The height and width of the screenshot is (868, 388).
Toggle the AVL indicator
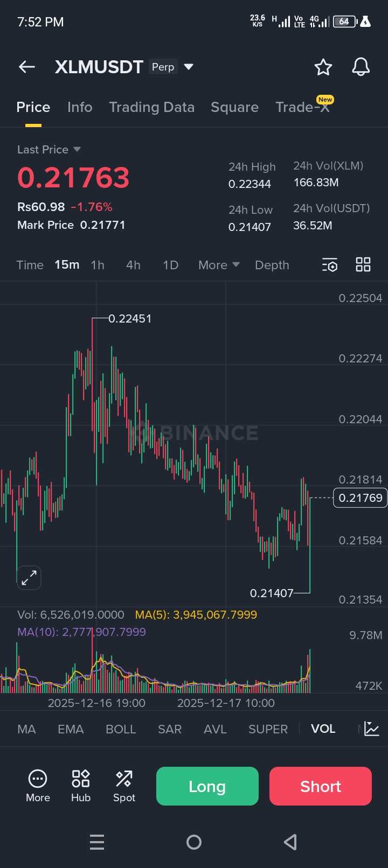pyautogui.click(x=215, y=729)
